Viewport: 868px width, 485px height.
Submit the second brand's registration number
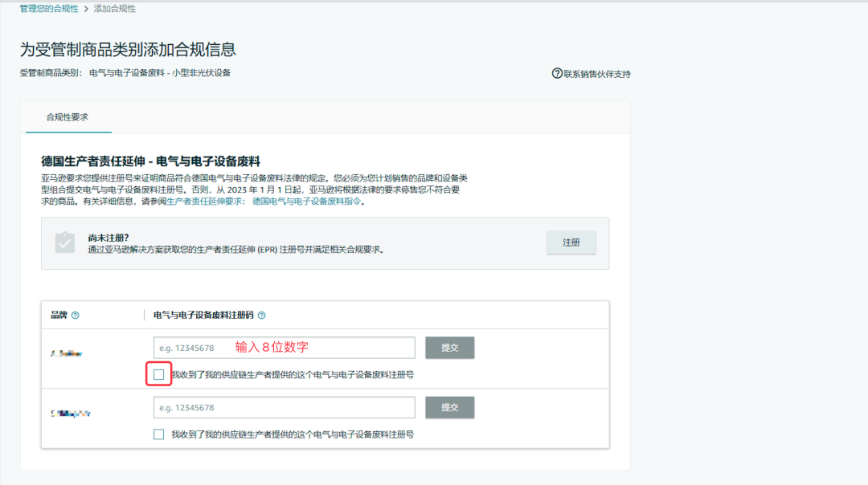[x=449, y=408]
